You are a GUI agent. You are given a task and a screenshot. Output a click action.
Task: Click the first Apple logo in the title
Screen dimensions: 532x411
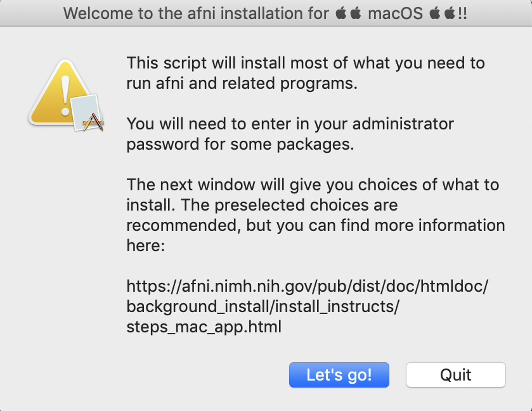click(x=342, y=13)
